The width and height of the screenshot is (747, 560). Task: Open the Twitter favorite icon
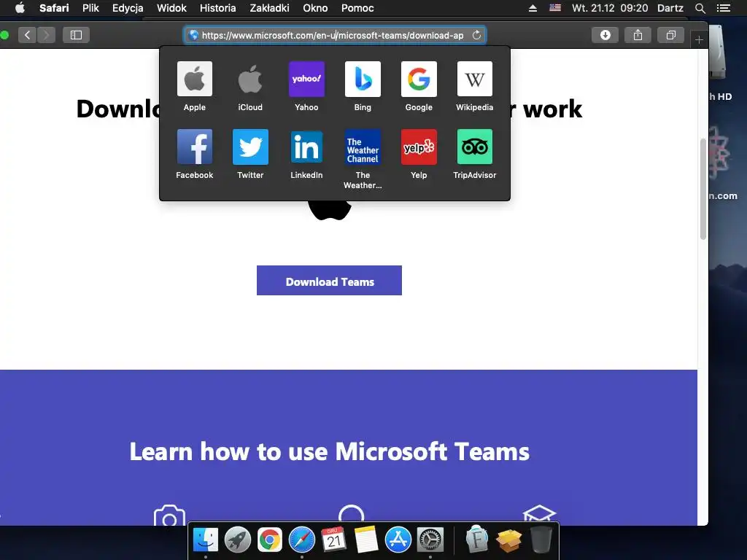(x=250, y=147)
